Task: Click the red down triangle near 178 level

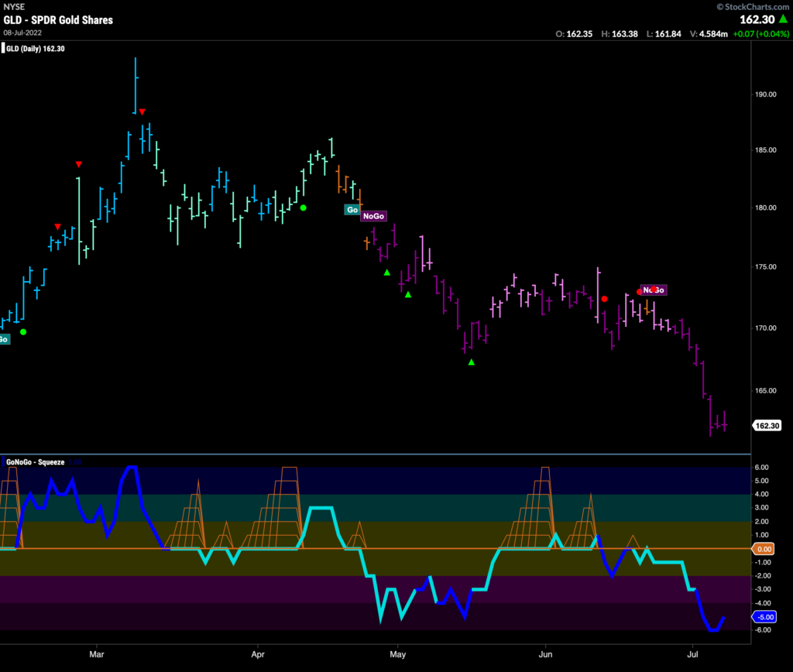Action: point(57,227)
